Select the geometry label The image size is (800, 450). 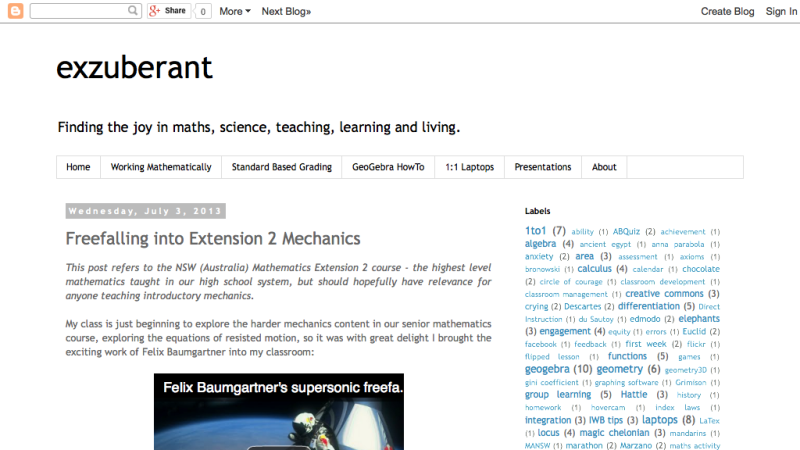(x=619, y=368)
